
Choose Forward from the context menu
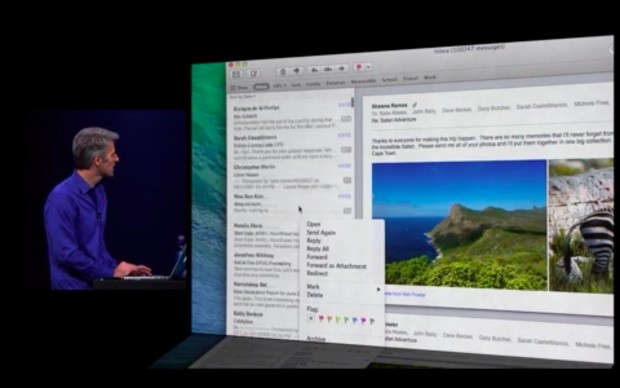(x=317, y=257)
